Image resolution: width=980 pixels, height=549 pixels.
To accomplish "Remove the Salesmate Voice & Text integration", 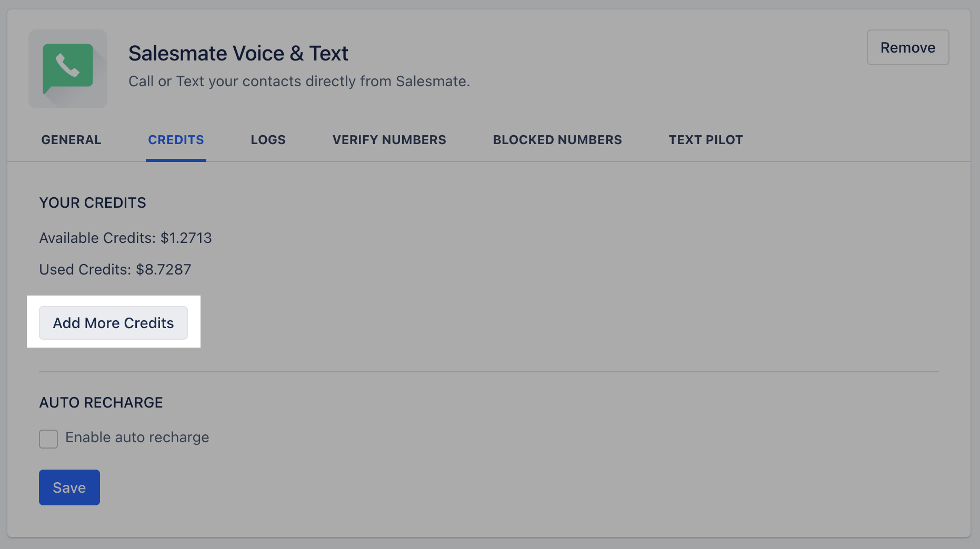I will pos(907,47).
